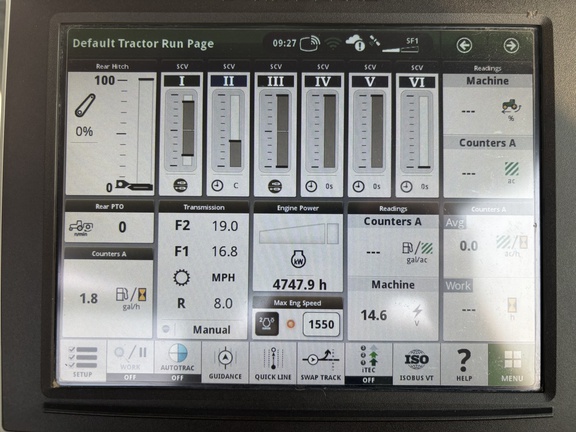Viewport: 576px width, 432px height.
Task: Open the Setup checklist icon
Action: click(83, 361)
